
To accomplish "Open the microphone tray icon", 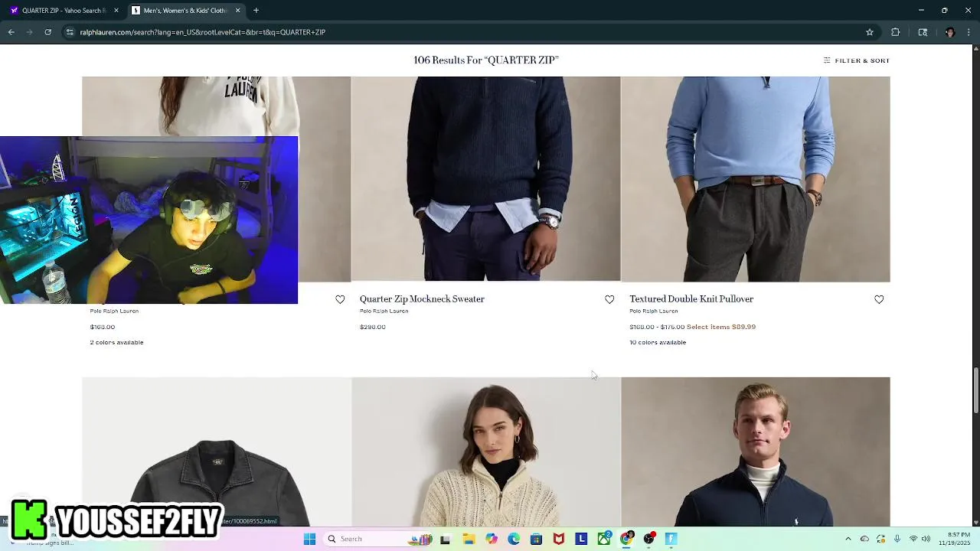I will [897, 539].
